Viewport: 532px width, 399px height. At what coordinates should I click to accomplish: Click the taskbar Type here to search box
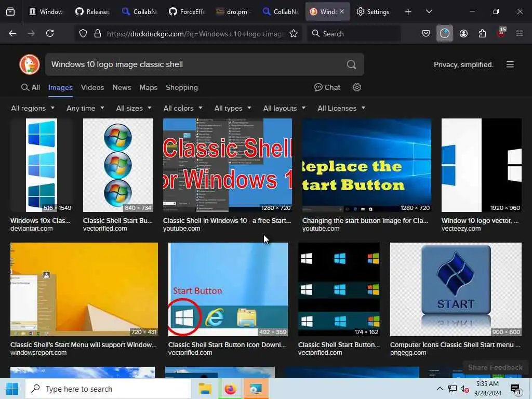pyautogui.click(x=108, y=389)
